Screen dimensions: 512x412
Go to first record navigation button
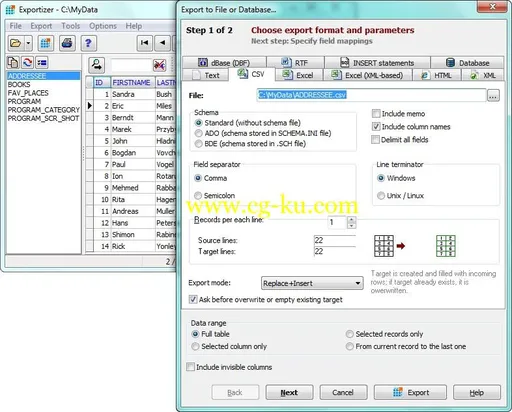coord(145,43)
